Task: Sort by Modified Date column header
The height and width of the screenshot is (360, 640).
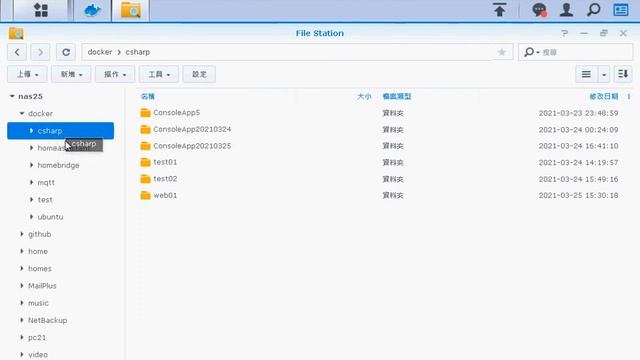Action: [x=604, y=96]
